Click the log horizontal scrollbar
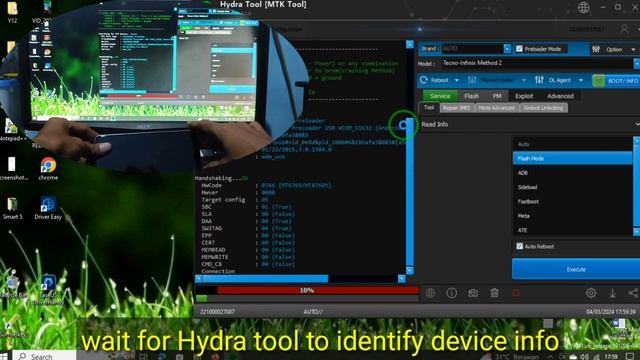 300,279
